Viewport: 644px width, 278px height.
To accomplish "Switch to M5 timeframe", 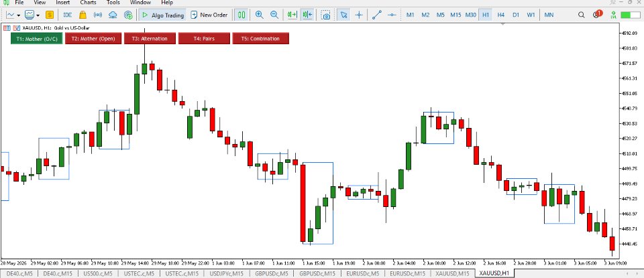I will (441, 15).
